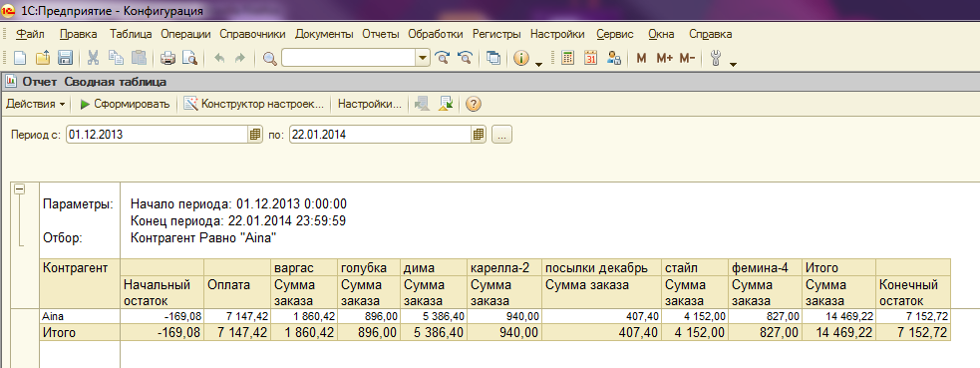Image resolution: width=980 pixels, height=368 pixels.
Task: Open calendar picker for start date
Action: (255, 134)
